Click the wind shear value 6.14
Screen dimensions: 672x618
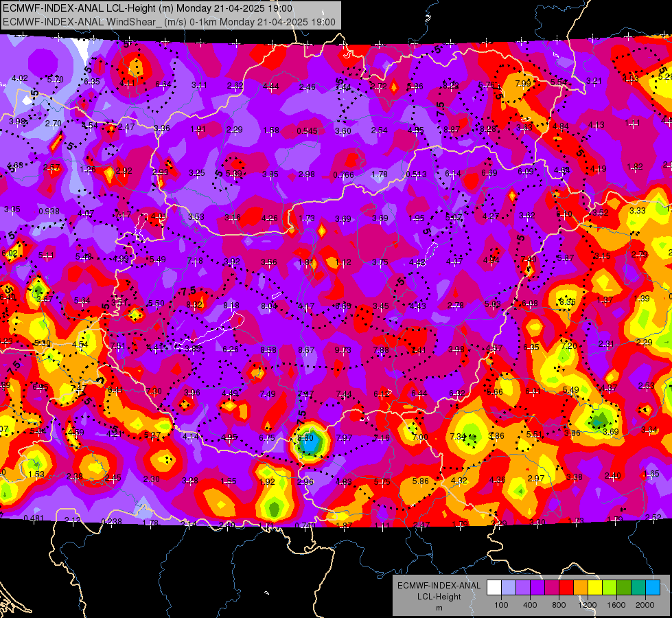pos(452,174)
